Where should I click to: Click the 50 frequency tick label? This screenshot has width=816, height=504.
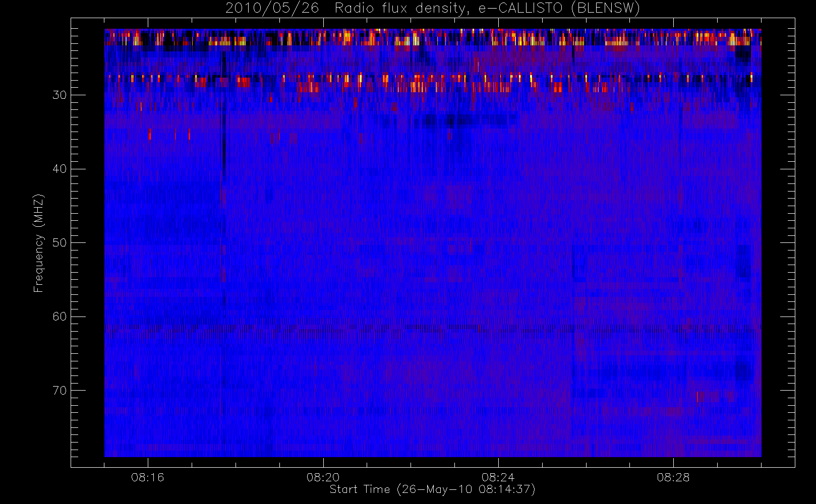[x=60, y=243]
